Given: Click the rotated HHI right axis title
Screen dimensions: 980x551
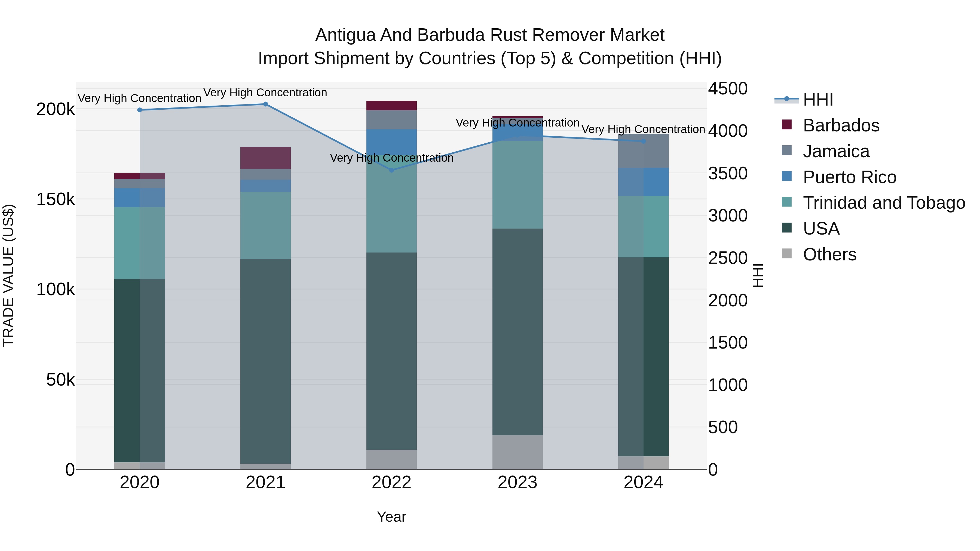Looking at the screenshot, I should (x=758, y=275).
